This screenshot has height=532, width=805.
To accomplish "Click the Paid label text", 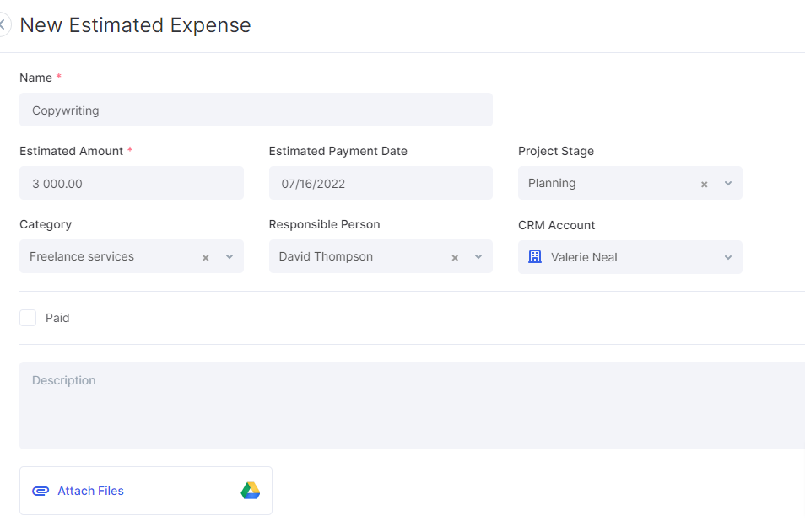I will point(57,318).
